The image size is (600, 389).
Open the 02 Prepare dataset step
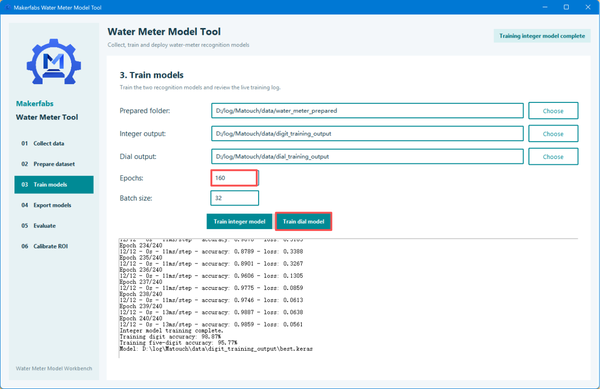(54, 164)
